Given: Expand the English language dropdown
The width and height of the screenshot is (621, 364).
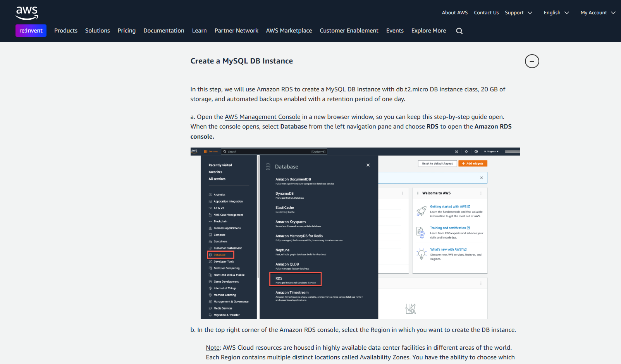Looking at the screenshot, I should [x=556, y=13].
